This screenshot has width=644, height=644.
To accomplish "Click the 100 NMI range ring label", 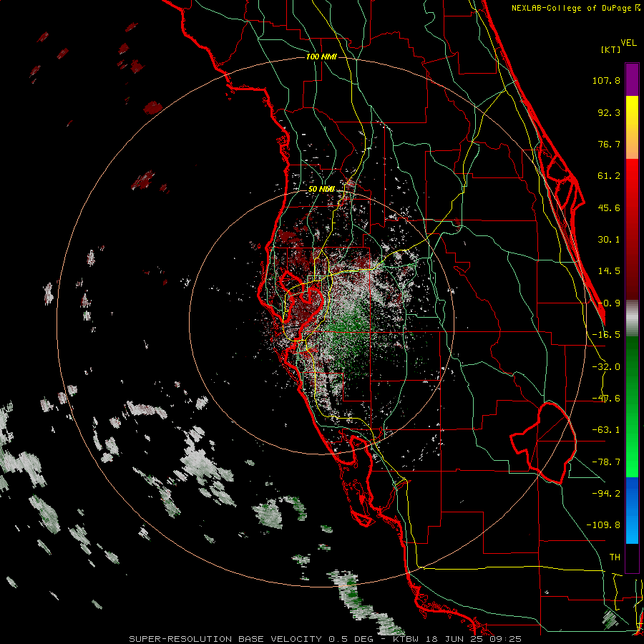I will click(321, 57).
